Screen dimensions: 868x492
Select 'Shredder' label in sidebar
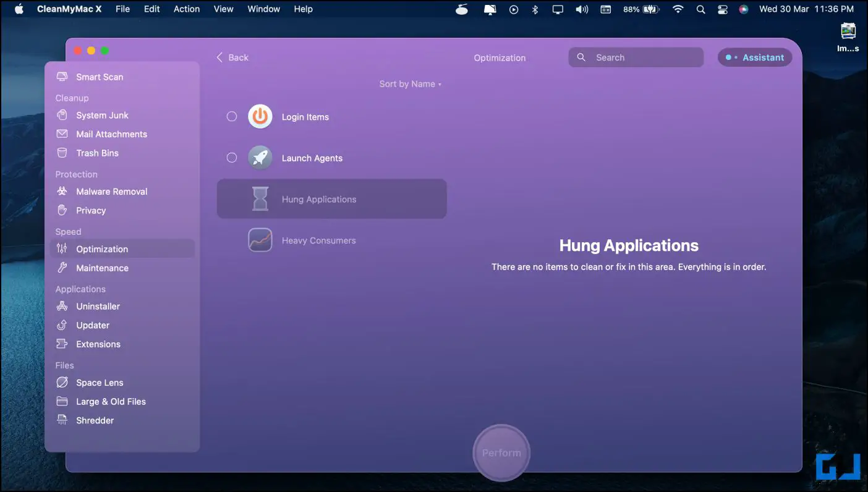click(95, 420)
